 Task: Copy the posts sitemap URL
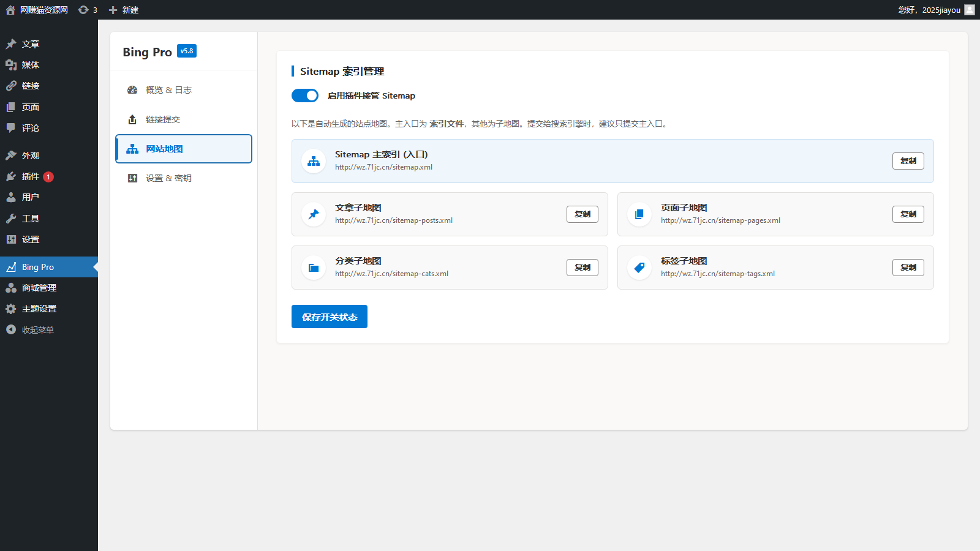[x=582, y=214]
